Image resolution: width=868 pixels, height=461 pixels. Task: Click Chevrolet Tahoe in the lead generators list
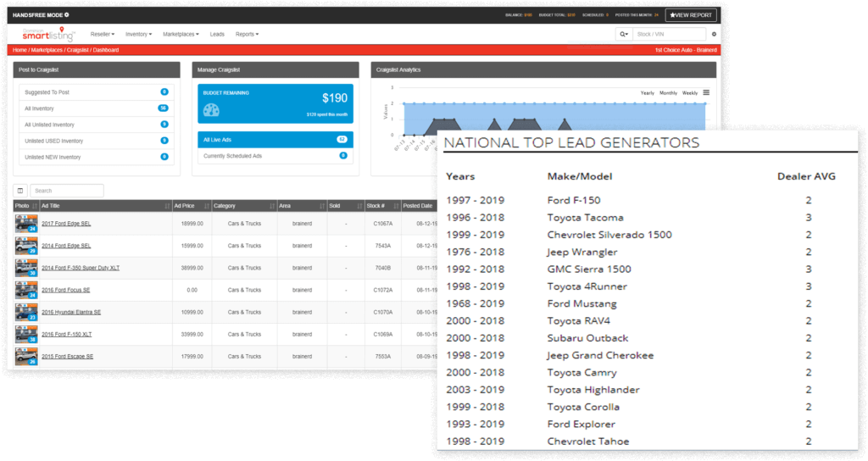588,441
